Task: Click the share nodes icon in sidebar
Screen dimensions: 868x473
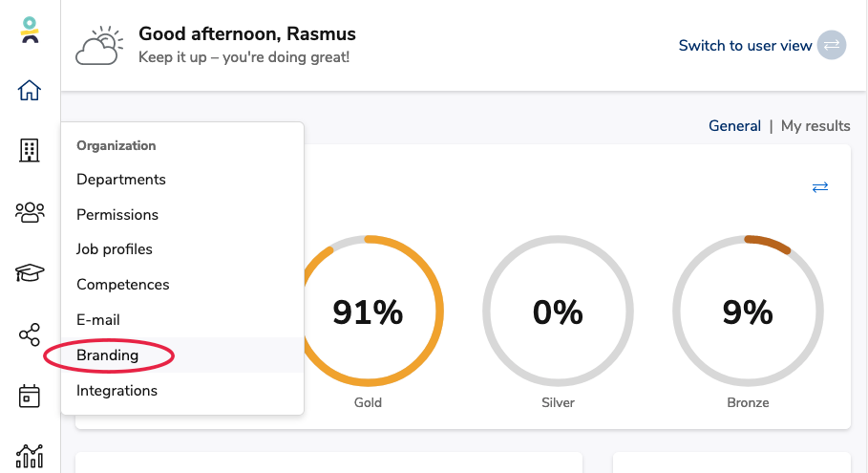Action: point(30,334)
